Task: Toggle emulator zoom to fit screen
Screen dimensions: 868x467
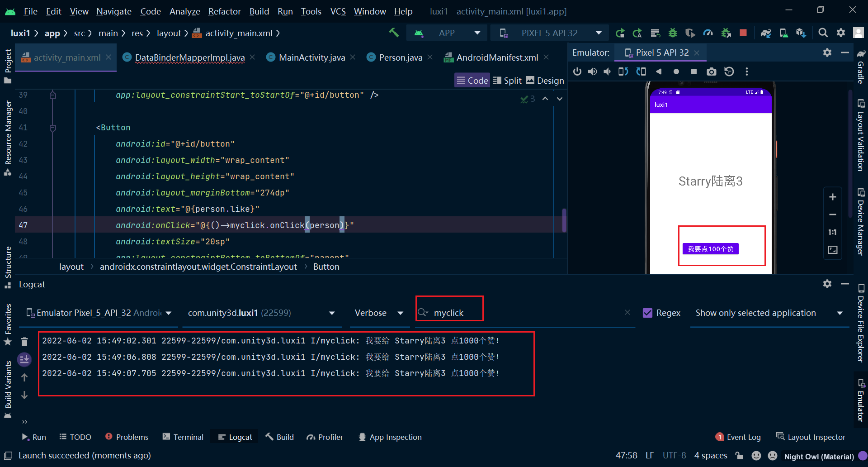Action: coord(832,250)
